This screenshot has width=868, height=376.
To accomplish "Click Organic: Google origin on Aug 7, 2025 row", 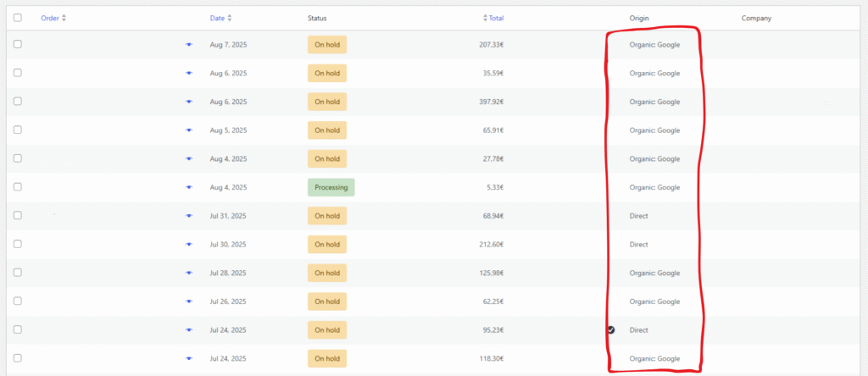I will [x=654, y=45].
